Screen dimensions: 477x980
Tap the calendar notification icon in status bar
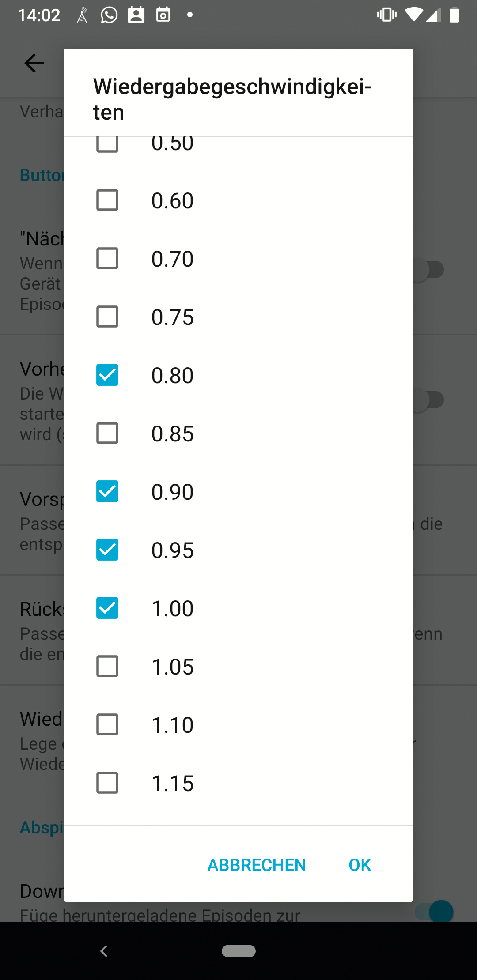click(163, 15)
